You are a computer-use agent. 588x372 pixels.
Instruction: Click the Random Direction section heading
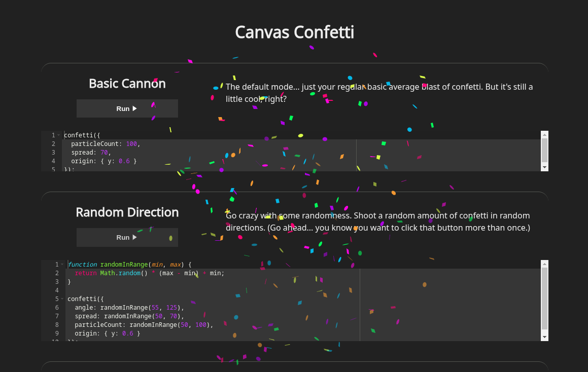pos(127,212)
